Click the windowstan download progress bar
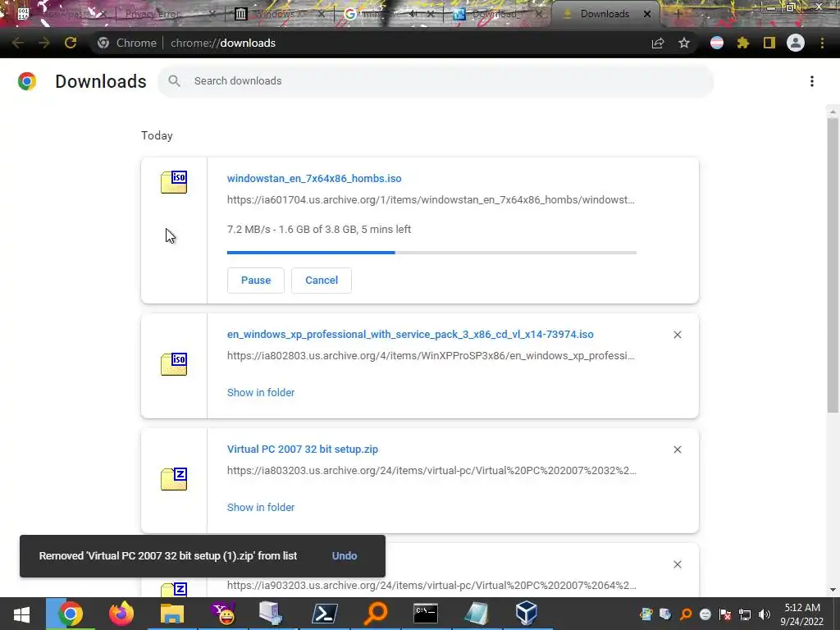This screenshot has height=630, width=840. pos(431,253)
